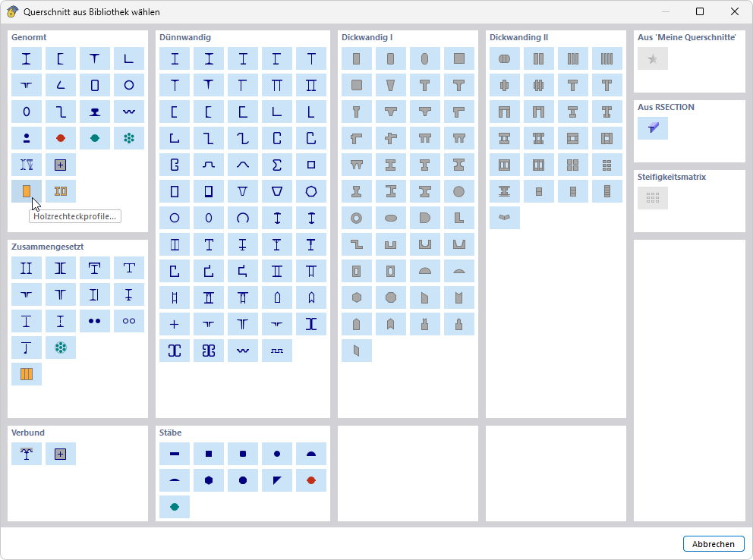
Task: Click the 'Aus RSECTION' heading
Action: point(666,107)
